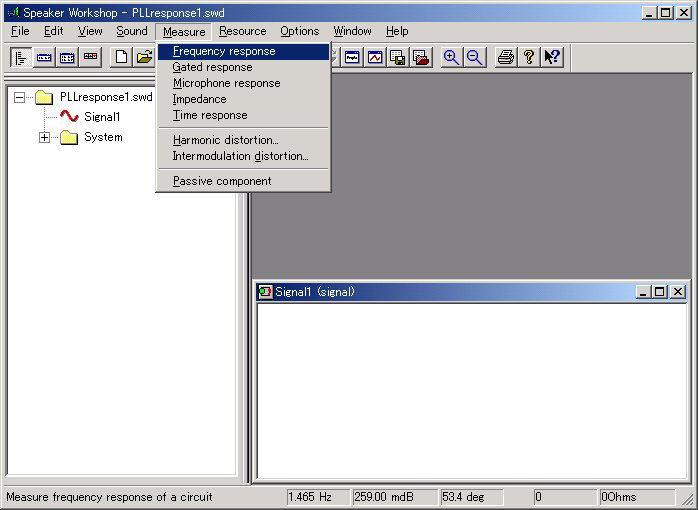Viewport: 698px width, 510px height.
Task: Click the New document toolbar icon
Action: click(x=122, y=57)
